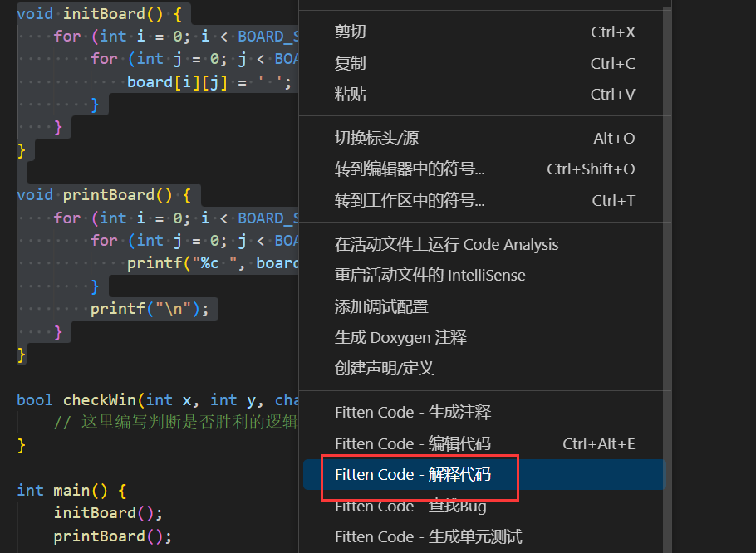The width and height of the screenshot is (756, 553).
Task: Choose Fitten Code - 查找Bug
Action: pyautogui.click(x=484, y=506)
